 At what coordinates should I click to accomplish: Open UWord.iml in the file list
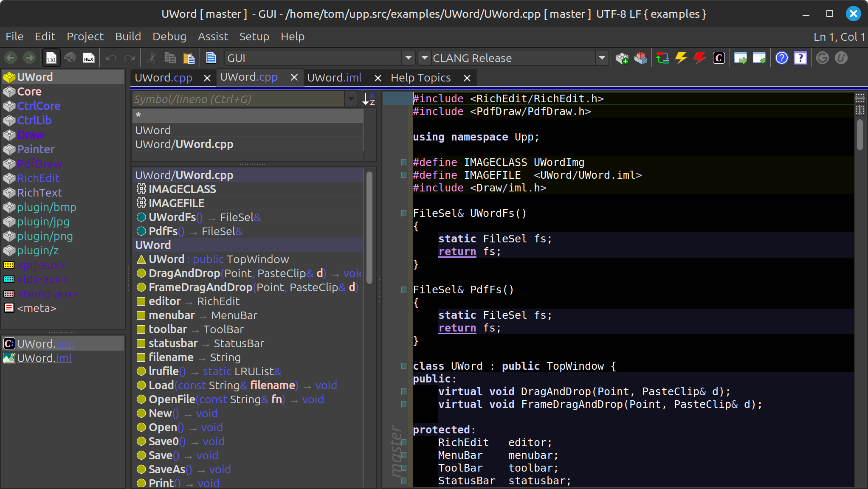pos(63,358)
